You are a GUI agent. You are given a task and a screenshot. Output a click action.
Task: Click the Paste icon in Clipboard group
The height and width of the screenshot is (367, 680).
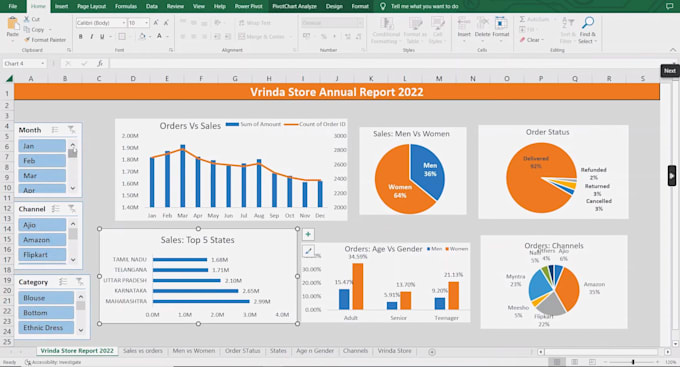coord(13,23)
